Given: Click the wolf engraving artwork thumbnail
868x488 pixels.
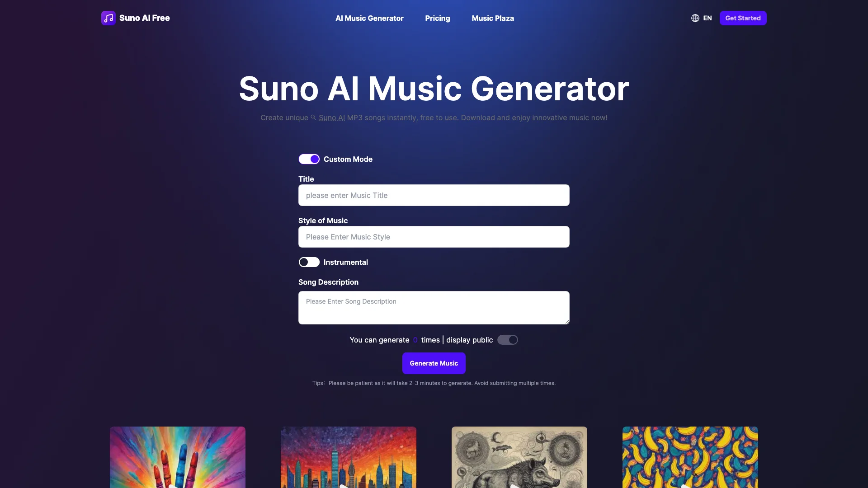Looking at the screenshot, I should 519,457.
